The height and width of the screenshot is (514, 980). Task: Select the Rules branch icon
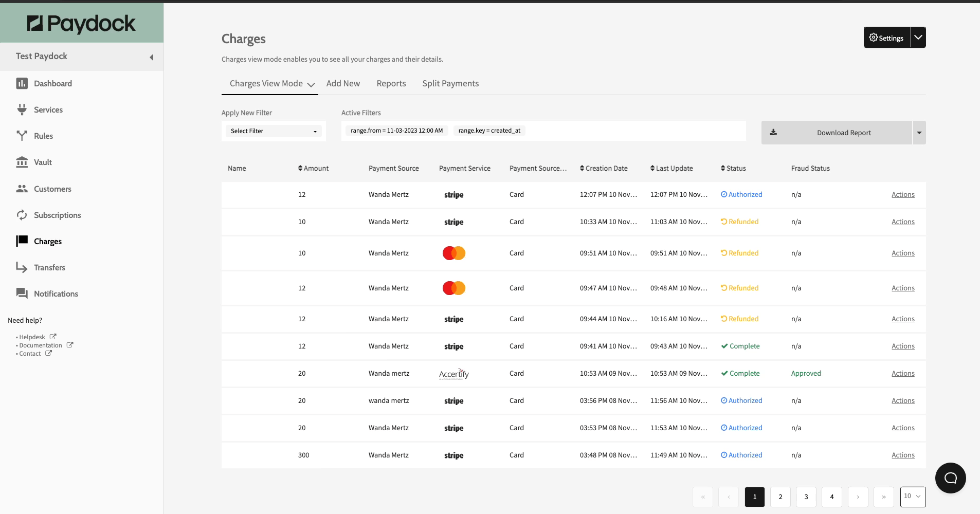[x=22, y=136]
